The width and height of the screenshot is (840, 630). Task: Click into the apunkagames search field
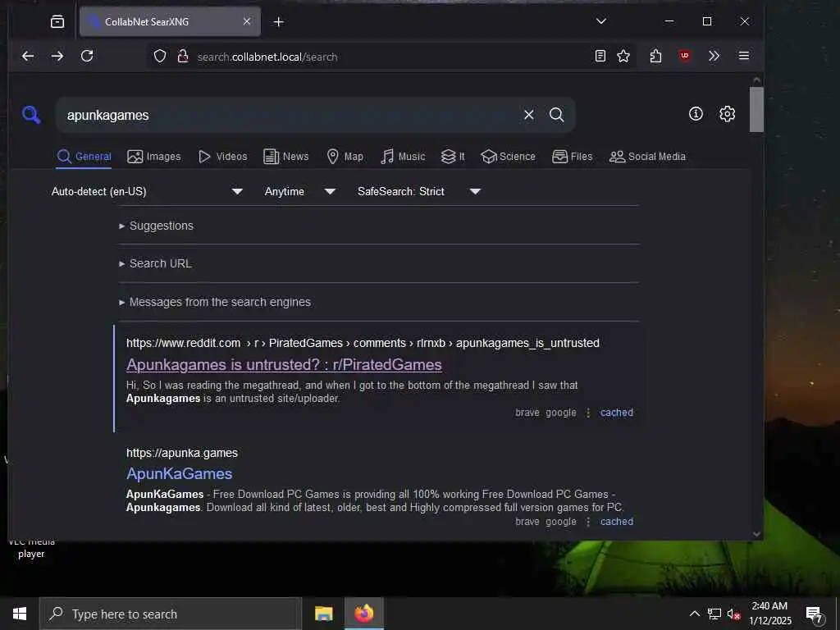point(290,115)
